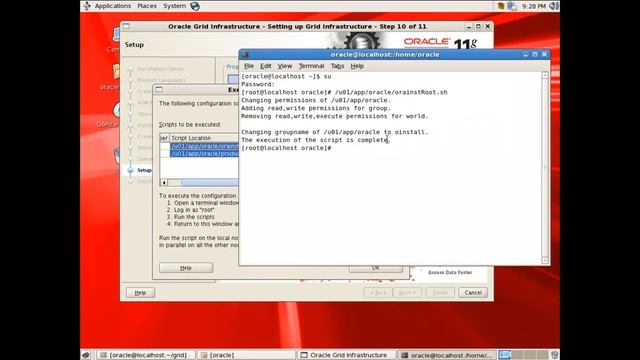The height and width of the screenshot is (360, 640).
Task: Click the Execute scripts dialog window menu icon
Action: point(159,89)
